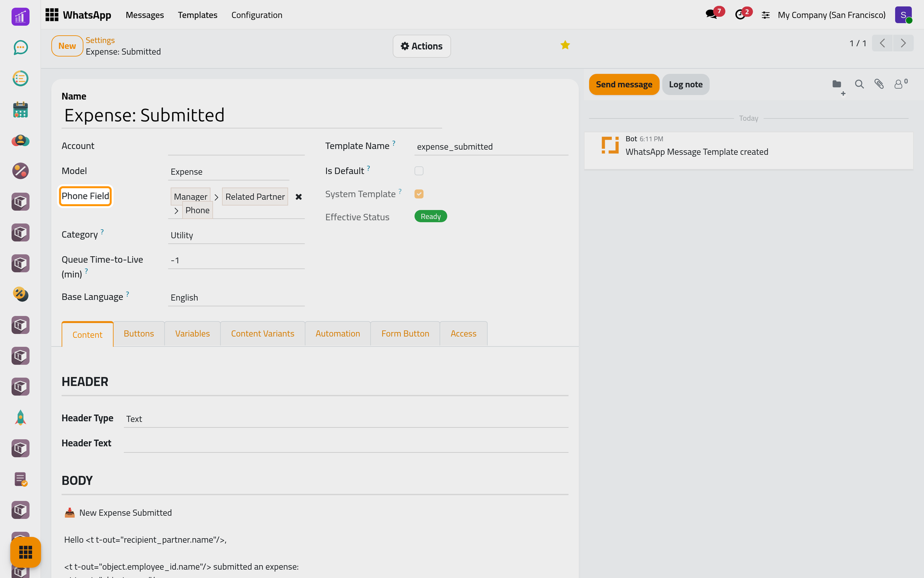Screen dimensions: 924x578
Task: Open the Templates menu
Action: click(x=197, y=15)
